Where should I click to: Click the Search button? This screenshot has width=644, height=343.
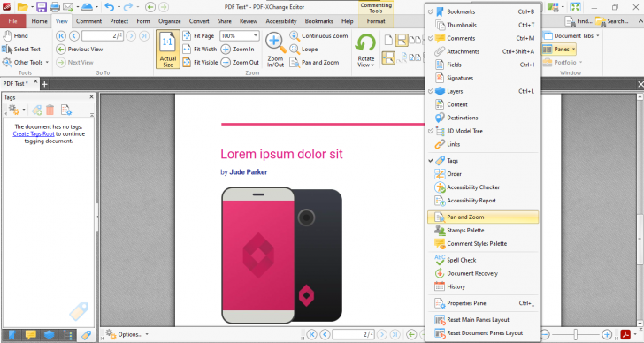tap(612, 21)
